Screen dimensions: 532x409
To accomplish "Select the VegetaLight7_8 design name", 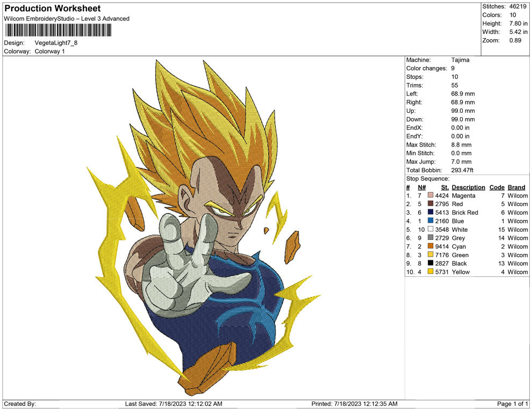I will 56,42.
